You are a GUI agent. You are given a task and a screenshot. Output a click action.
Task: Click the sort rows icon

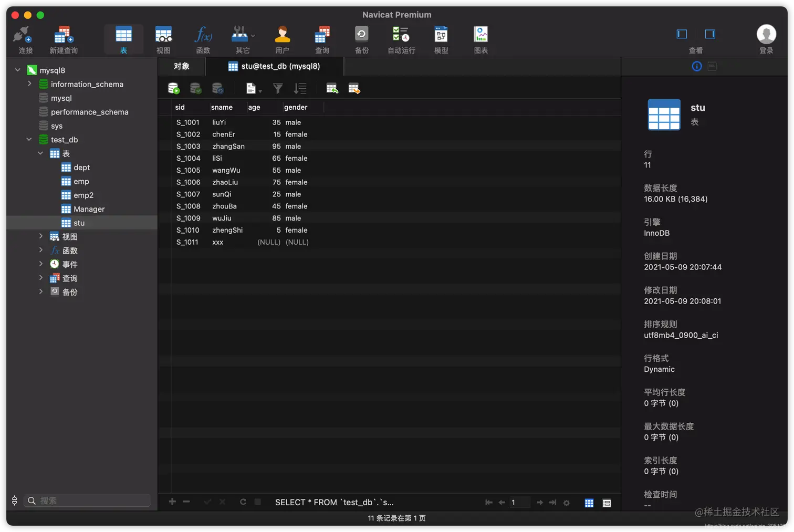click(300, 89)
